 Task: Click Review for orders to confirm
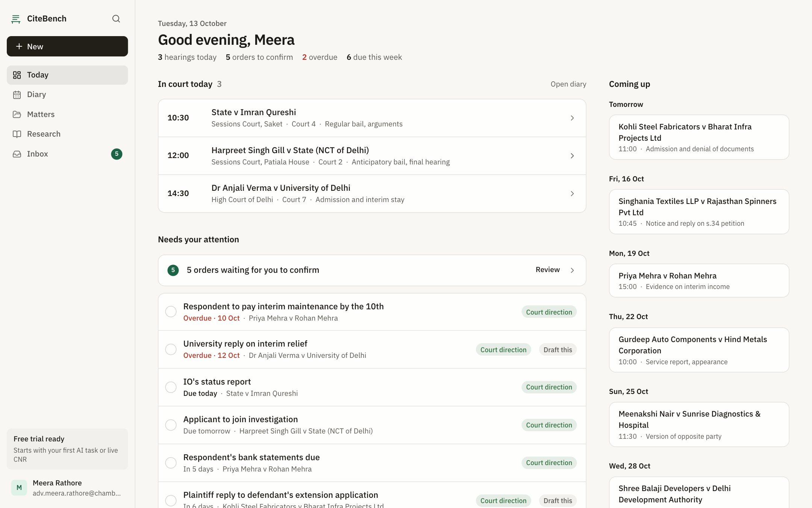[x=548, y=270]
